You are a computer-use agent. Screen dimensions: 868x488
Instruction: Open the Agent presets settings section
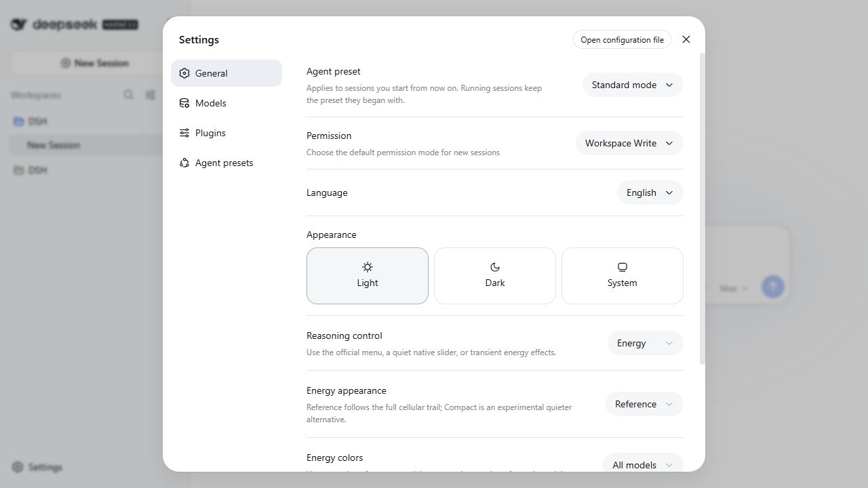point(226,163)
